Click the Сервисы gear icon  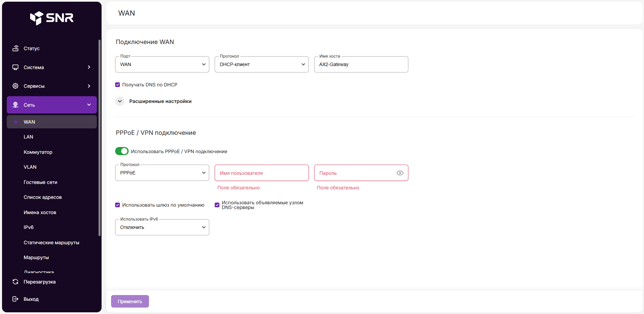15,86
